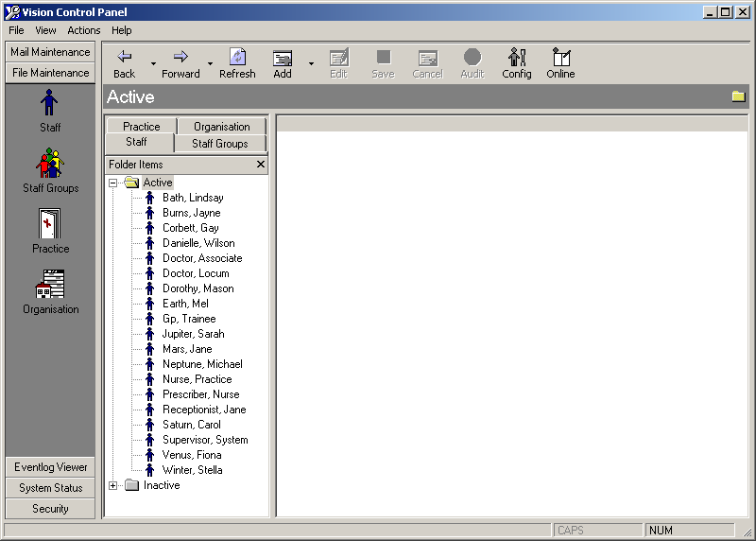This screenshot has height=541, width=756.
Task: Click the Forward arrow toolbar icon
Action: click(x=180, y=57)
